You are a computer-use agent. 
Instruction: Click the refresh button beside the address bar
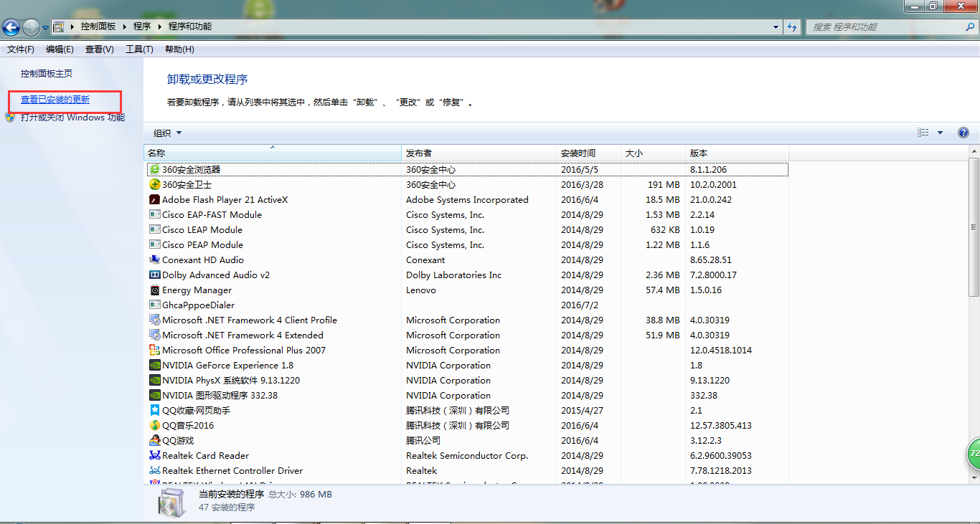coord(792,27)
